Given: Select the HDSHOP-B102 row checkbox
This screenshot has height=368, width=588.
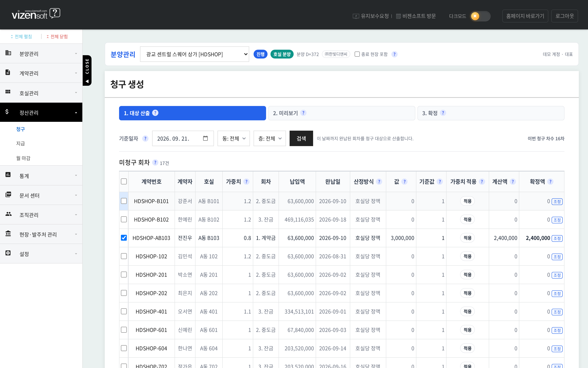Looking at the screenshot, I should click(124, 219).
